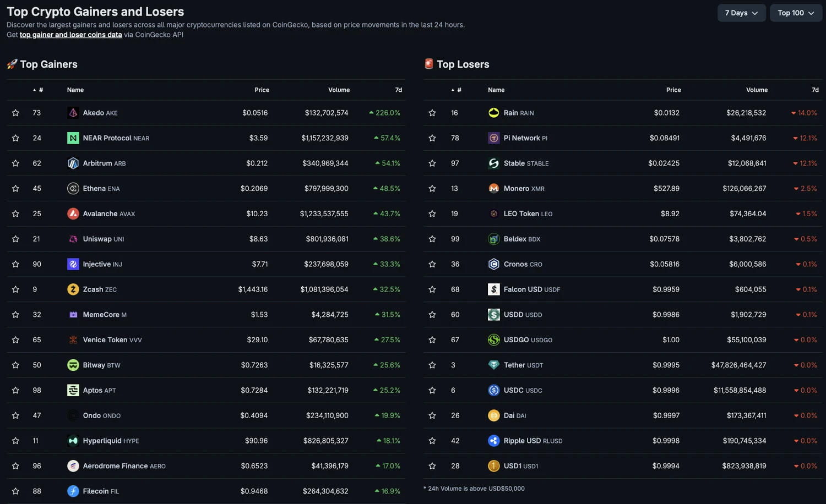Image resolution: width=826 pixels, height=504 pixels.
Task: Click the NEAR Protocol logo icon
Action: pos(73,138)
